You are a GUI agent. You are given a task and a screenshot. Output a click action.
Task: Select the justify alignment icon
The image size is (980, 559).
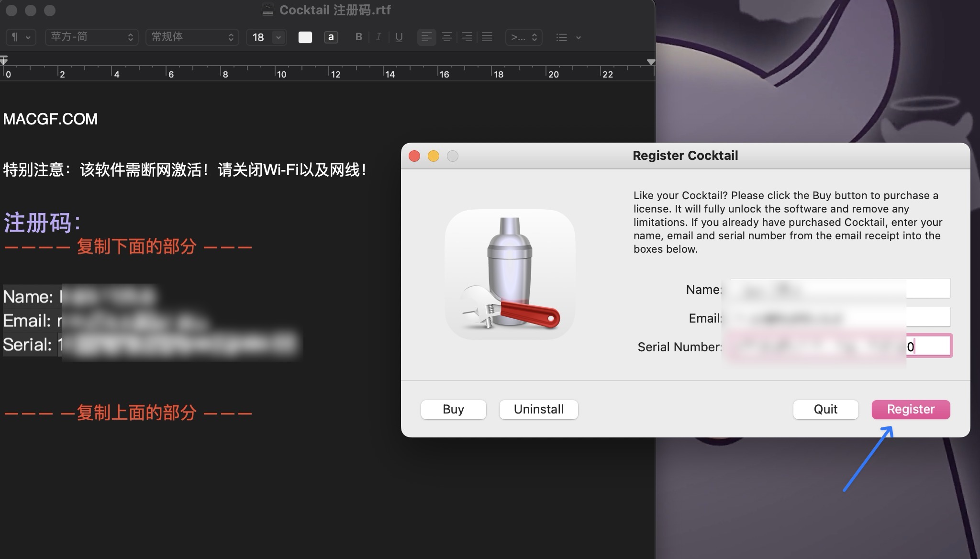click(487, 37)
